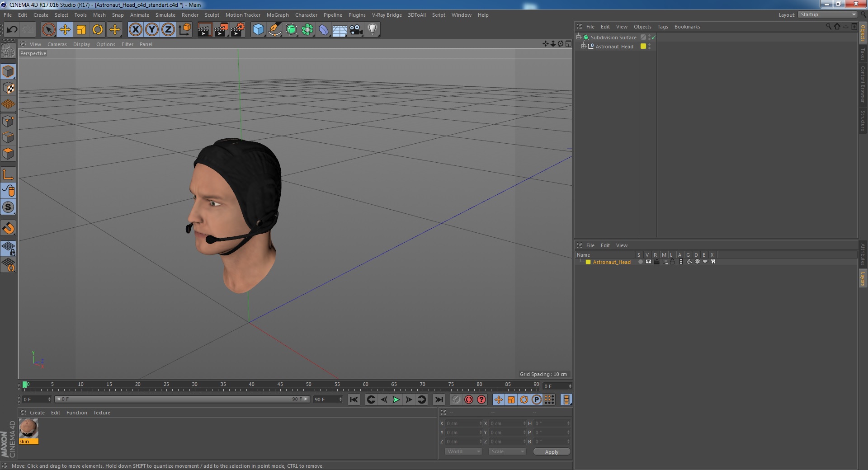Image resolution: width=868 pixels, height=470 pixels.
Task: Add Subdivision Surface generator from toolbar
Action: 291,30
